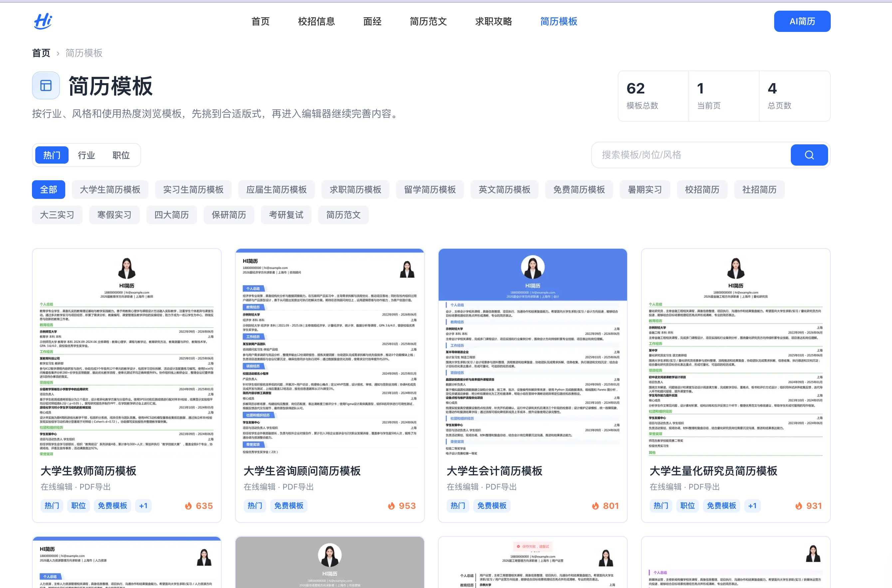Viewport: 892px width, 588px height.
Task: Click the 4 总页数 stat
Action: 794,96
